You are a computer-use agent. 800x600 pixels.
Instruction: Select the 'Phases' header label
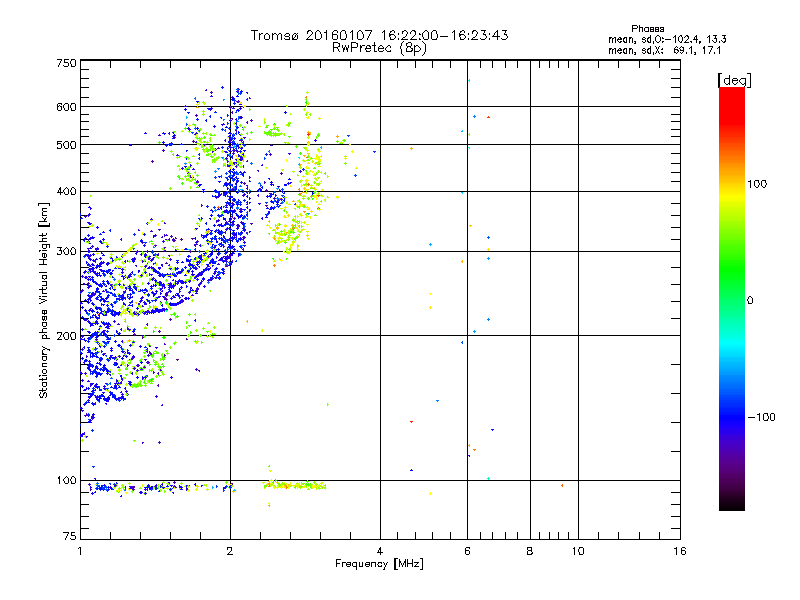647,29
